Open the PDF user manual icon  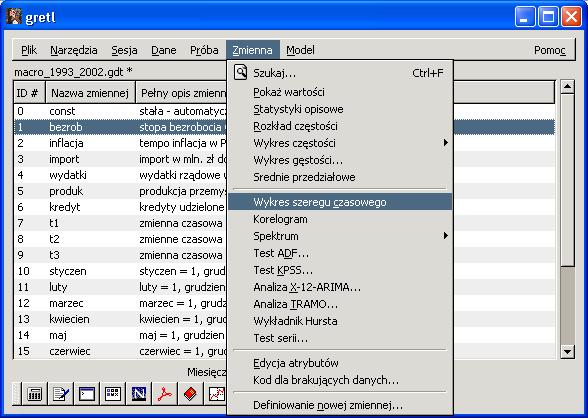[165, 394]
